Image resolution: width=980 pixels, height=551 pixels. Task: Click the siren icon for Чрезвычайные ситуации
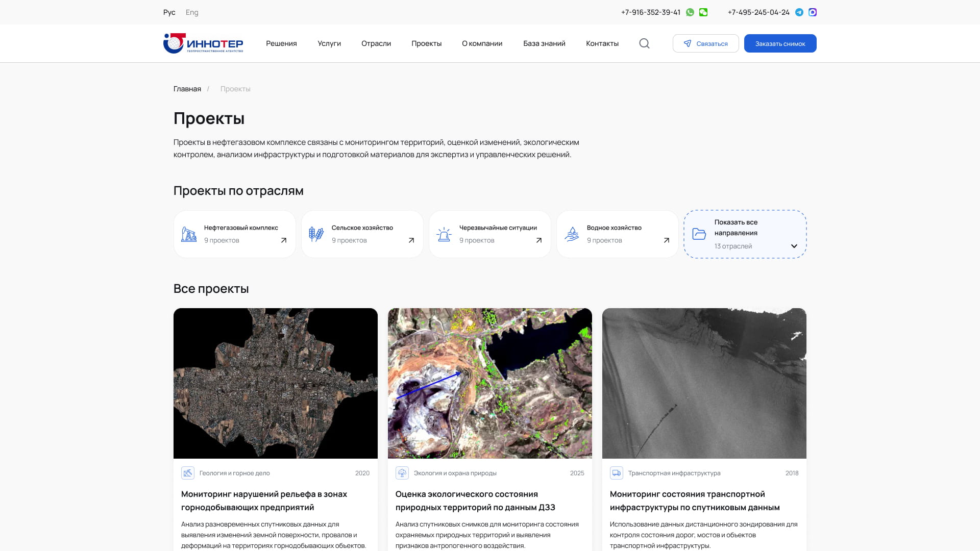(x=444, y=234)
